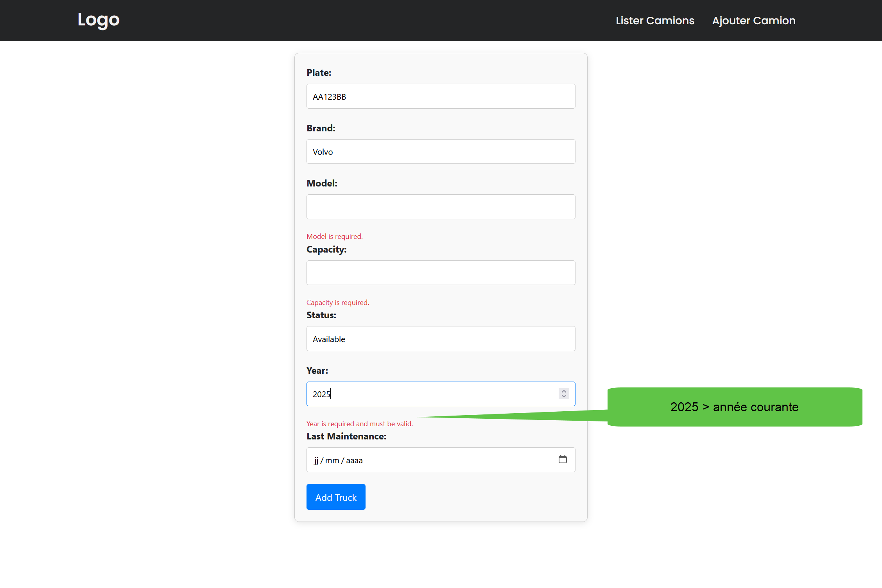This screenshot has width=882, height=588.
Task: Click the Status field showing Available
Action: pos(441,339)
